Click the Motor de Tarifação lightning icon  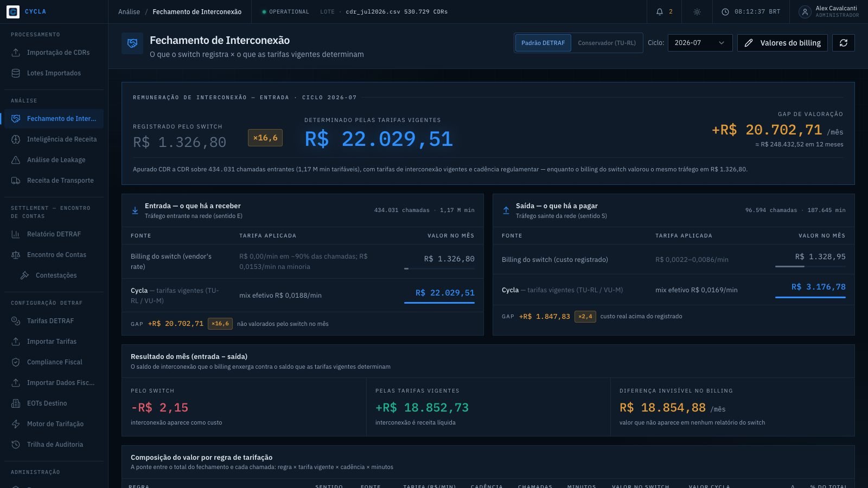[x=16, y=424]
